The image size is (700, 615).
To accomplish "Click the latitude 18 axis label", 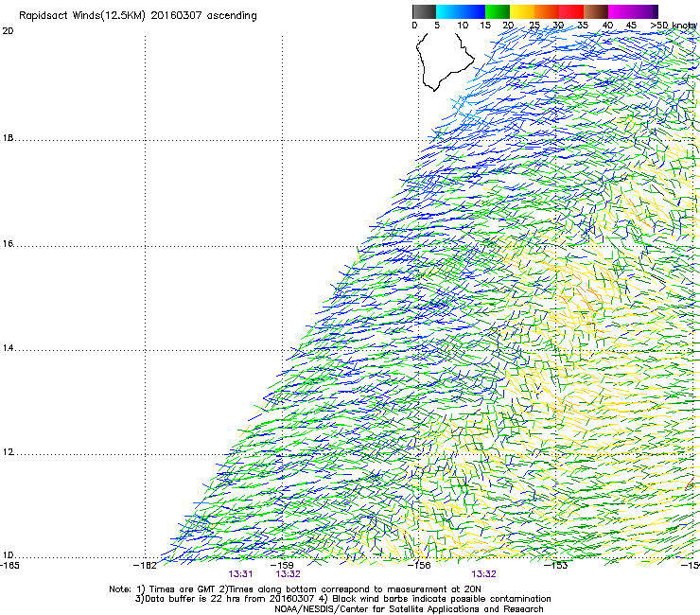I will click(8, 137).
